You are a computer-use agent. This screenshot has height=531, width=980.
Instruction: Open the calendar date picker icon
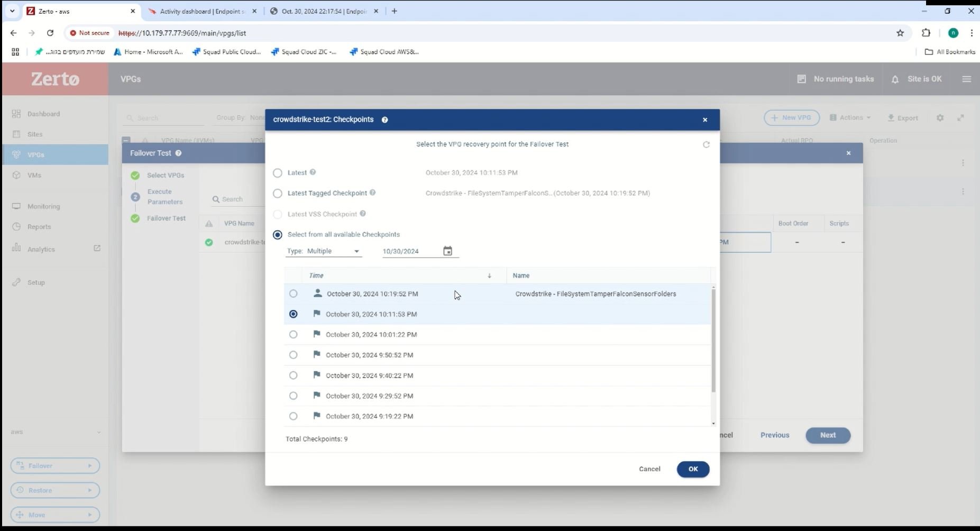tap(447, 251)
